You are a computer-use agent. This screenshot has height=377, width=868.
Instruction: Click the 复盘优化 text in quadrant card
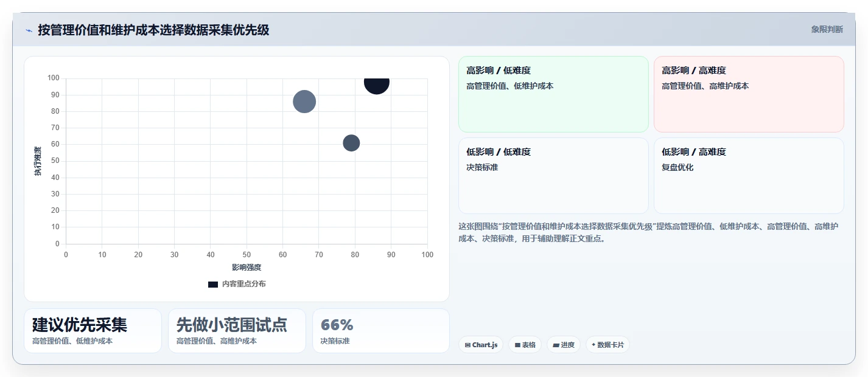tap(677, 167)
